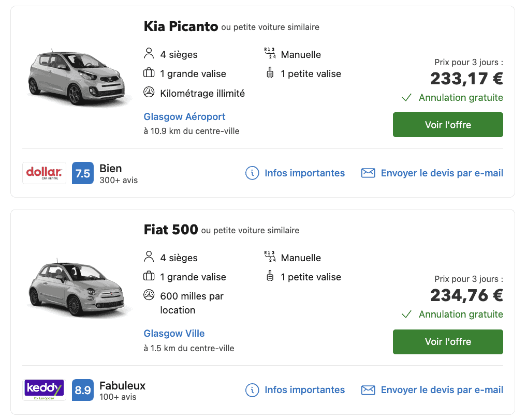Click Voir l'offre for the Kia Picanto
The image size is (527, 420).
click(x=447, y=125)
